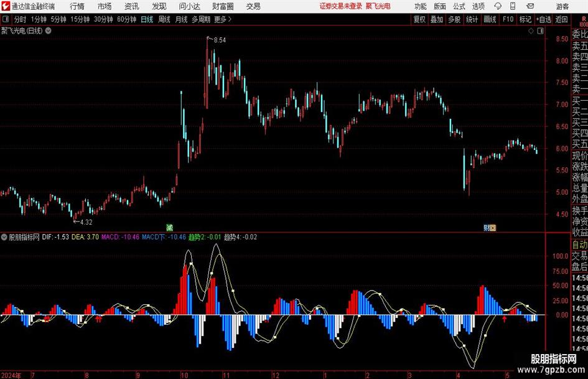This screenshot has height=379, width=588.
Task: Switch to 15分钟 period
Action: [x=80, y=19]
